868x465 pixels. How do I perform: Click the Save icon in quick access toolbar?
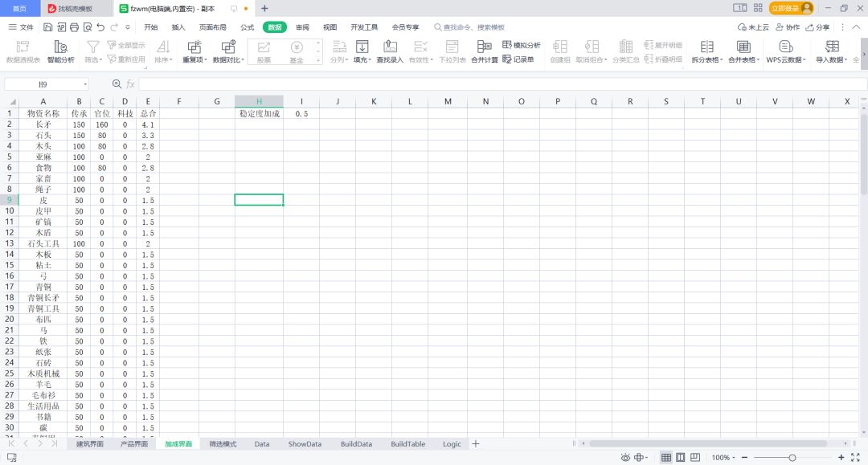[47, 27]
